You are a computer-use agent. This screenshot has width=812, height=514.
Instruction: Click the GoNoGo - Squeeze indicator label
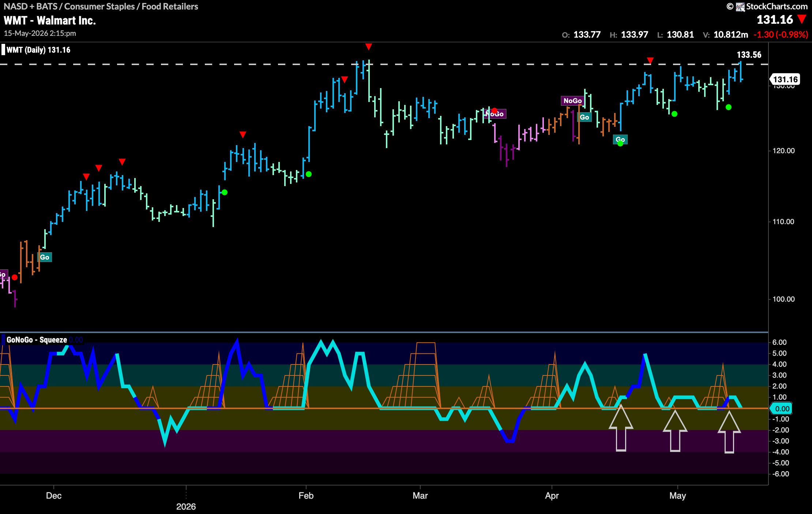tap(37, 340)
